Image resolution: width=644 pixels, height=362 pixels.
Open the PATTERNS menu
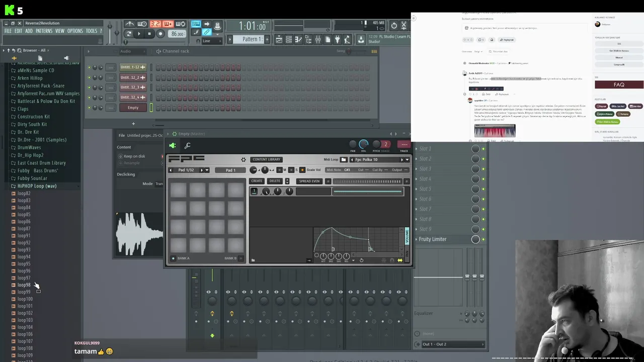(44, 31)
